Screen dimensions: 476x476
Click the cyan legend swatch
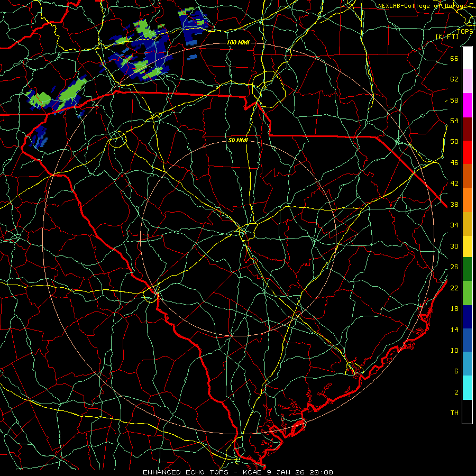467,388
